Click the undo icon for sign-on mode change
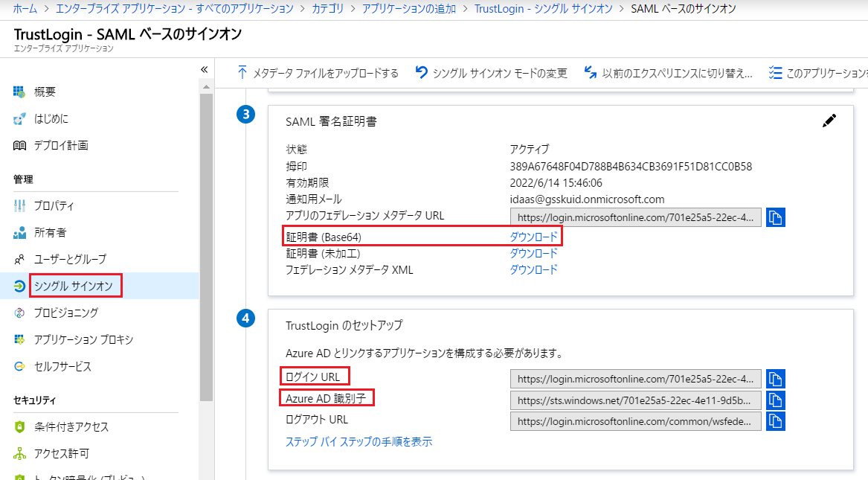This screenshot has width=868, height=480. tap(421, 72)
